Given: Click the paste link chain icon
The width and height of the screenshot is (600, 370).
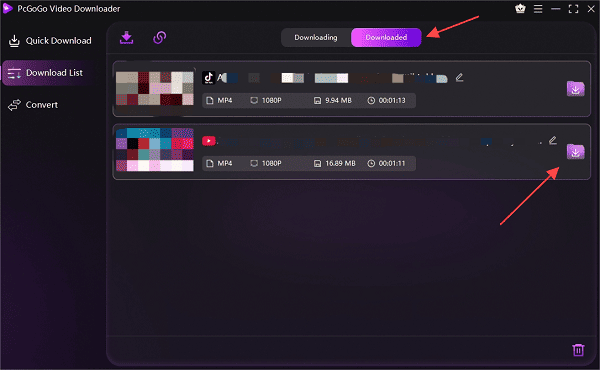Looking at the screenshot, I should (x=160, y=37).
